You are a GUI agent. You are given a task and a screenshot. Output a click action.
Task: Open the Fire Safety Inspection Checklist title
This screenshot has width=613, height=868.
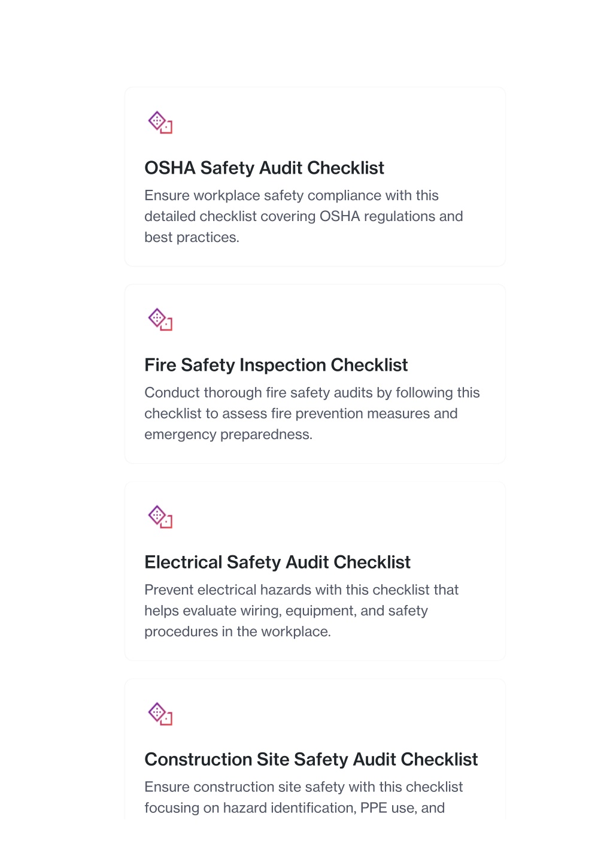click(x=276, y=365)
